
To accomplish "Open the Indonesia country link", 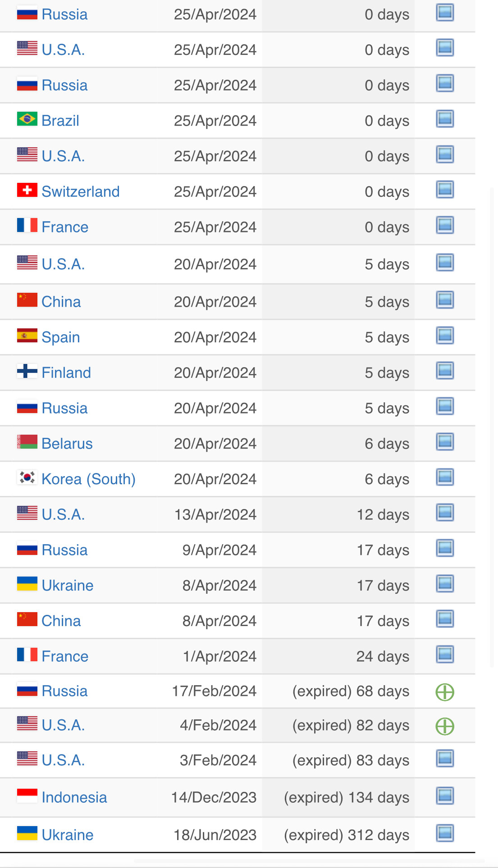I will click(74, 797).
